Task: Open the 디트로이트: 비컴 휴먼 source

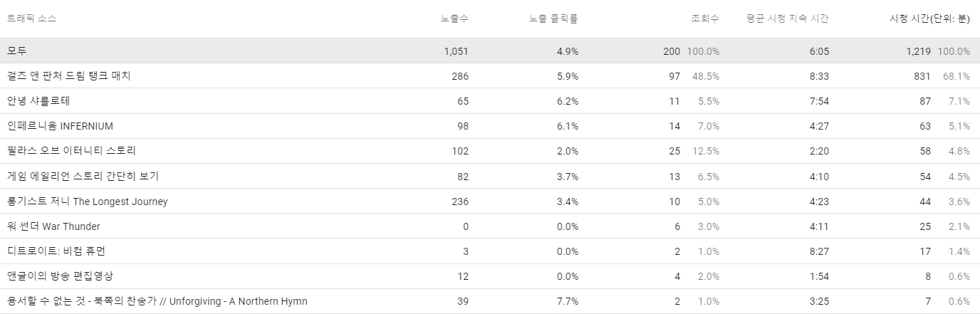Action: click(x=56, y=251)
